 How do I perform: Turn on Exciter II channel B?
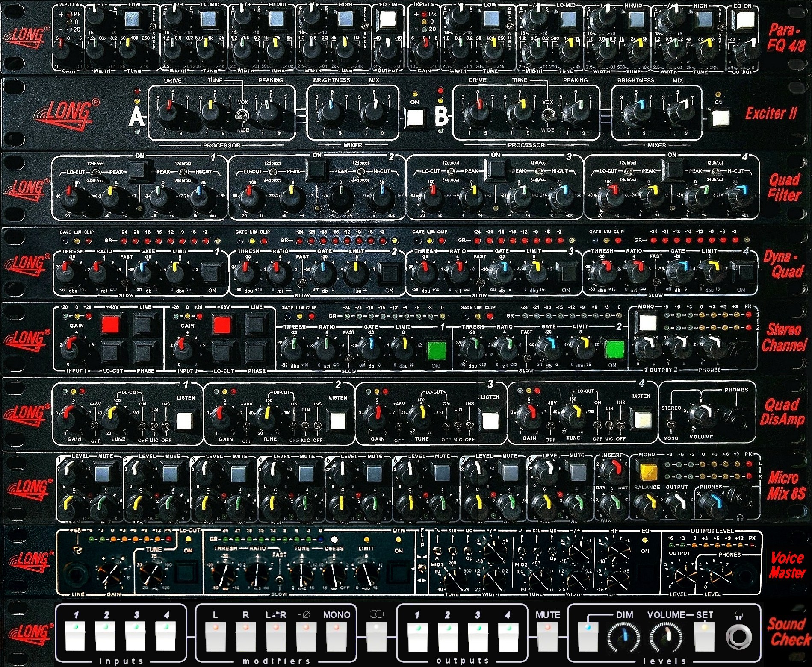coord(720,118)
